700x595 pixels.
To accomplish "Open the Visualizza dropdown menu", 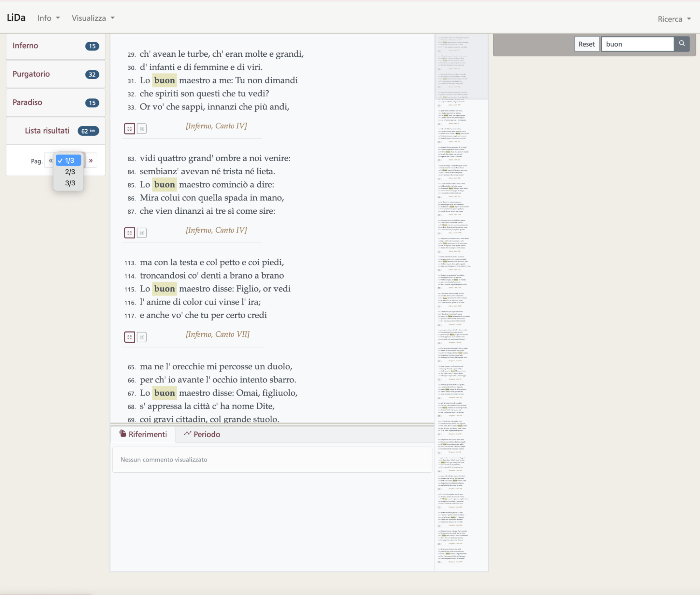I will (93, 18).
